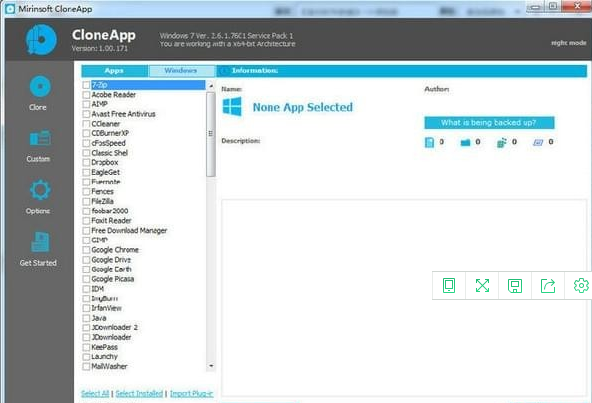Click the Windows logo beside app name
This screenshot has width=592, height=403.
232,107
